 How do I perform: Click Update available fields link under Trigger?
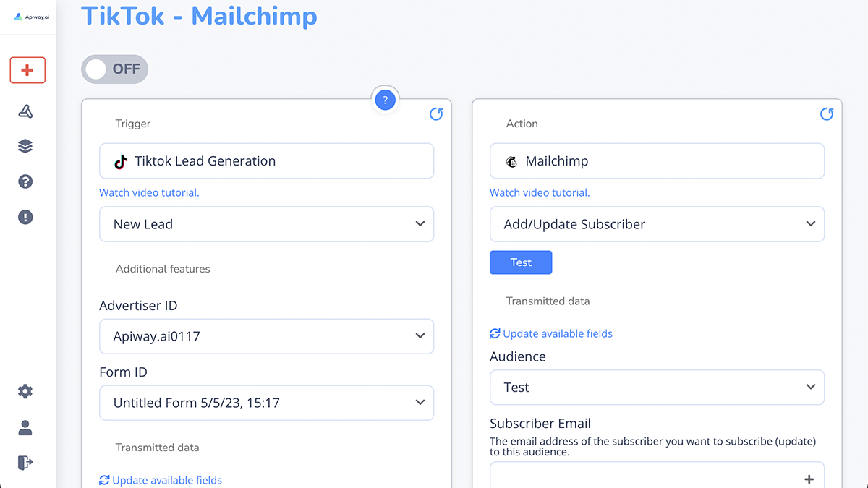tap(167, 480)
